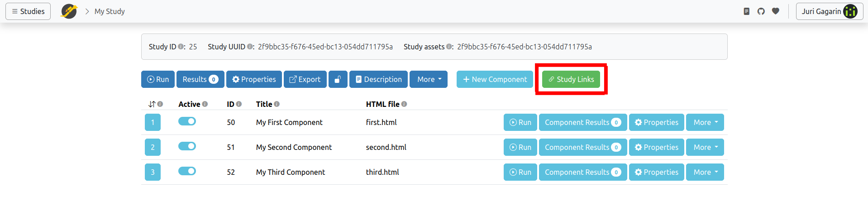The height and width of the screenshot is (197, 868).
Task: Click info icon next to HTML file header
Action: pyautogui.click(x=404, y=104)
